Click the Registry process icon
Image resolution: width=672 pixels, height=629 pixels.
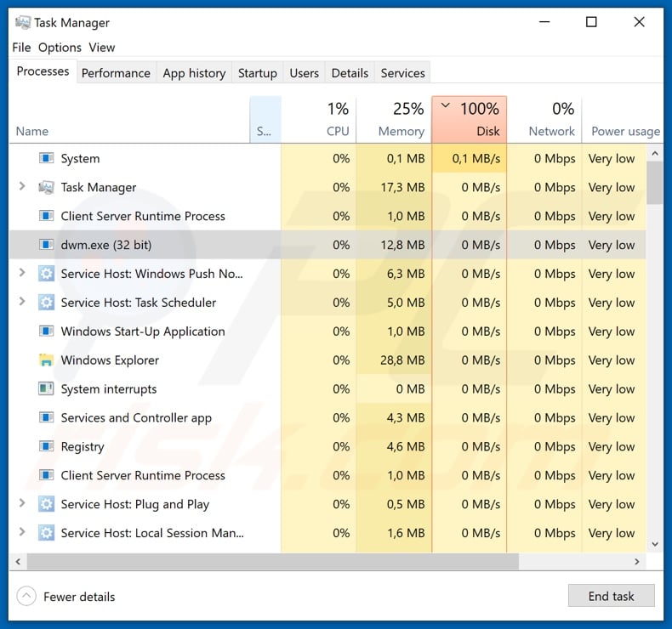(46, 446)
